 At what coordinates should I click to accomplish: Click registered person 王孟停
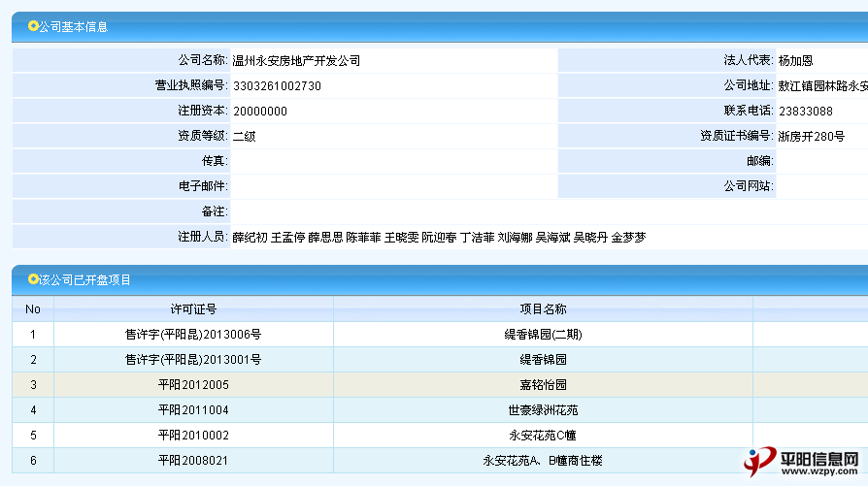[x=287, y=238]
